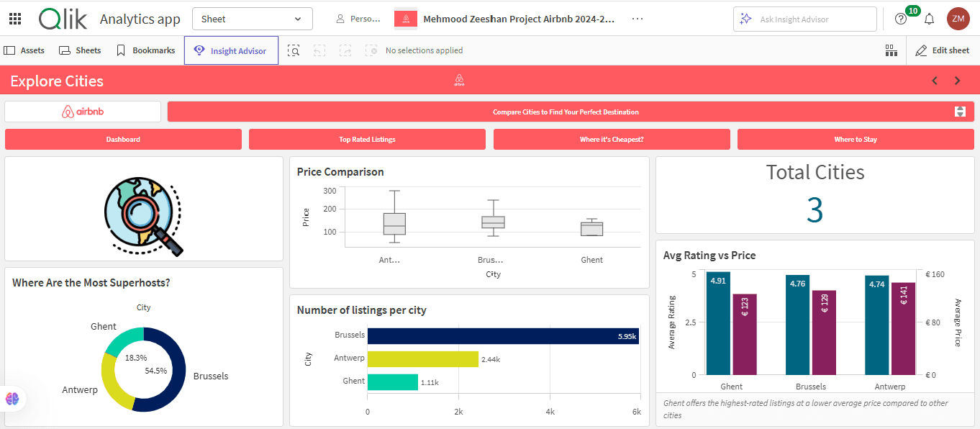Click the Ghent 4.91 rating bar

click(x=718, y=323)
